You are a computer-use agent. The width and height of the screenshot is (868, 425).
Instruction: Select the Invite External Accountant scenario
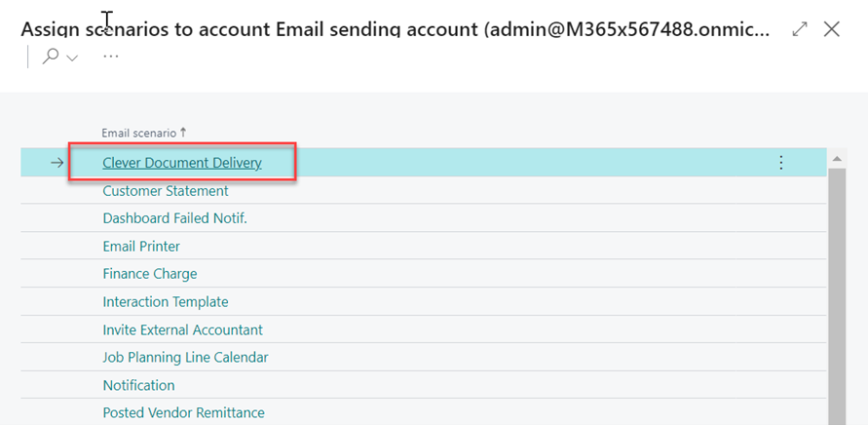[183, 329]
